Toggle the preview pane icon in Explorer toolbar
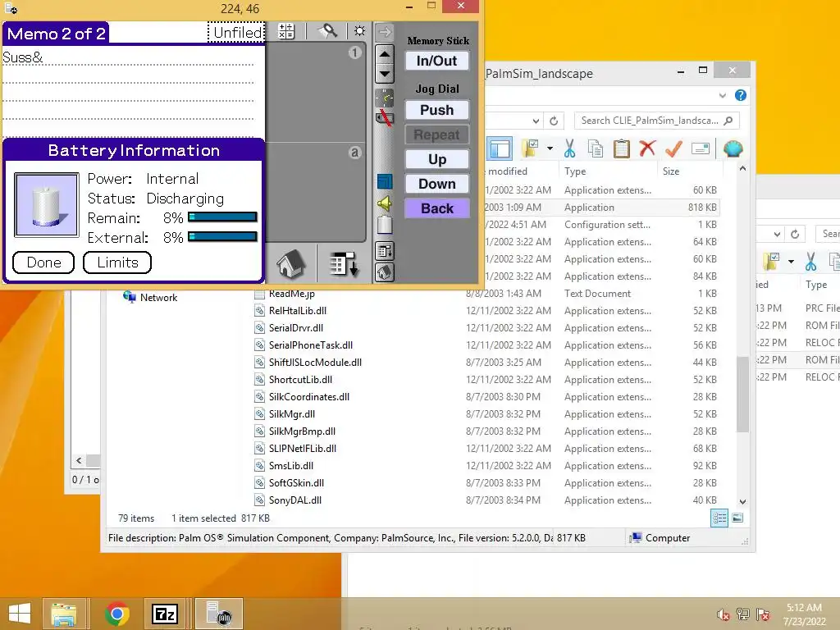Image resolution: width=840 pixels, height=630 pixels. click(500, 149)
